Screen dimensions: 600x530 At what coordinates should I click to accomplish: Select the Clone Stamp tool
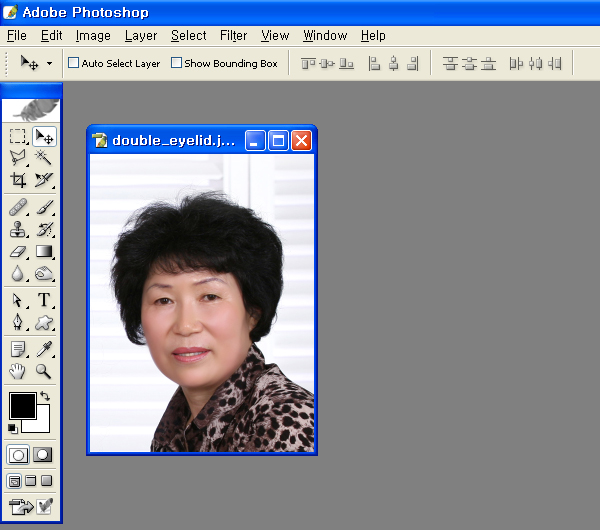(18, 229)
